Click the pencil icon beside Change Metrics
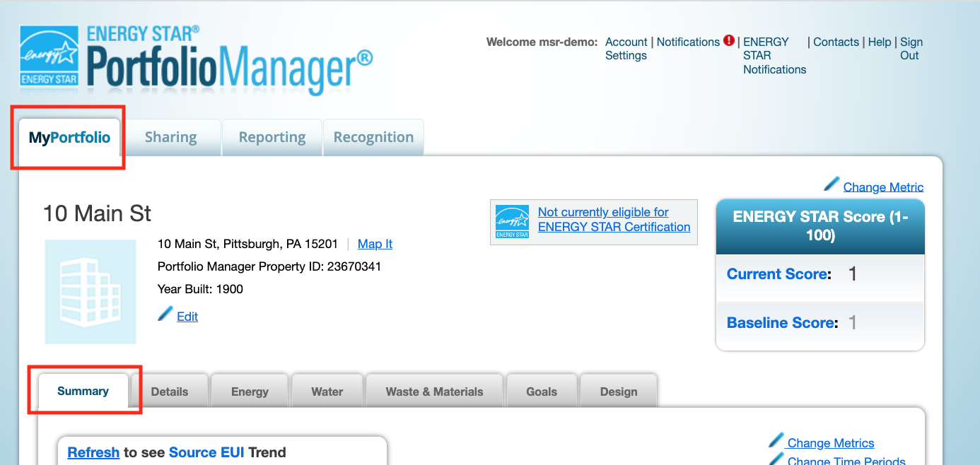This screenshot has height=465, width=980. click(x=776, y=441)
